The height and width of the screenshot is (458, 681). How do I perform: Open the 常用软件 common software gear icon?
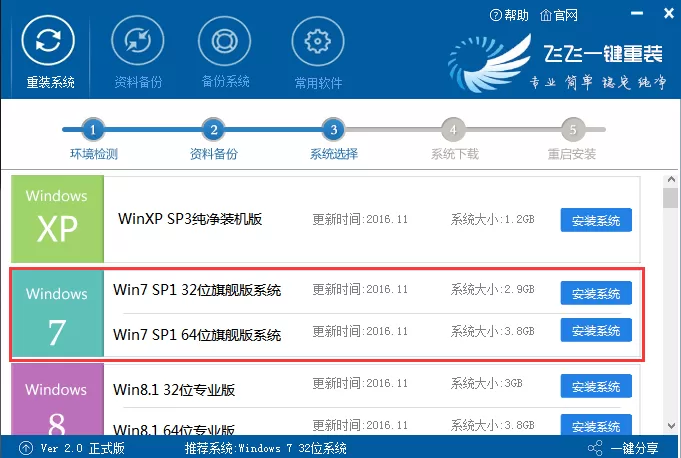(x=318, y=41)
